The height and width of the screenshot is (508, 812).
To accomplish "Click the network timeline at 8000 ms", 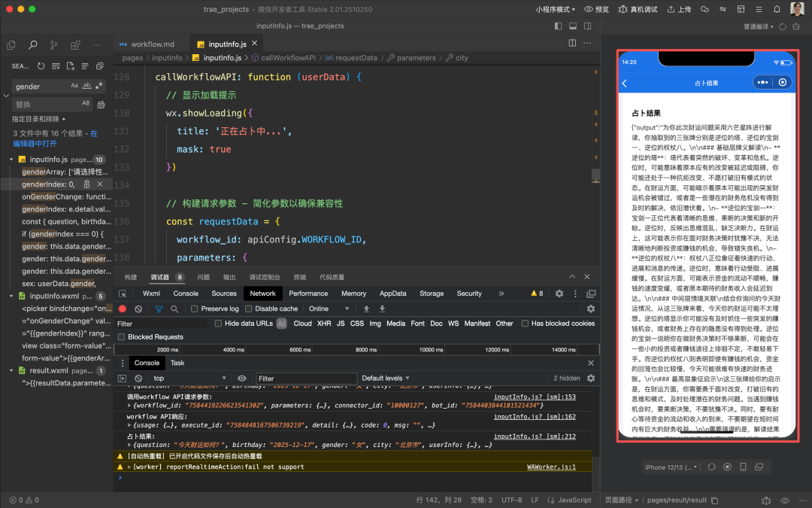I will (365, 350).
